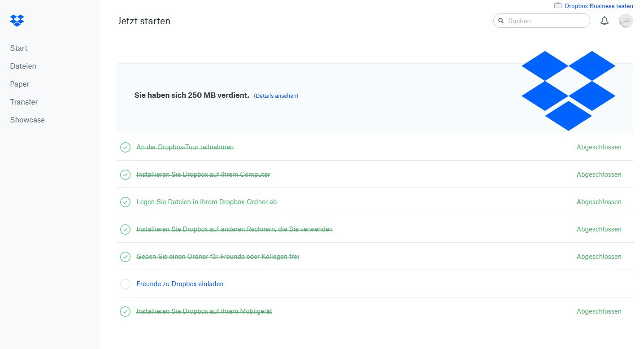
Task: Click the Dropbox Business testen link
Action: tap(599, 6)
